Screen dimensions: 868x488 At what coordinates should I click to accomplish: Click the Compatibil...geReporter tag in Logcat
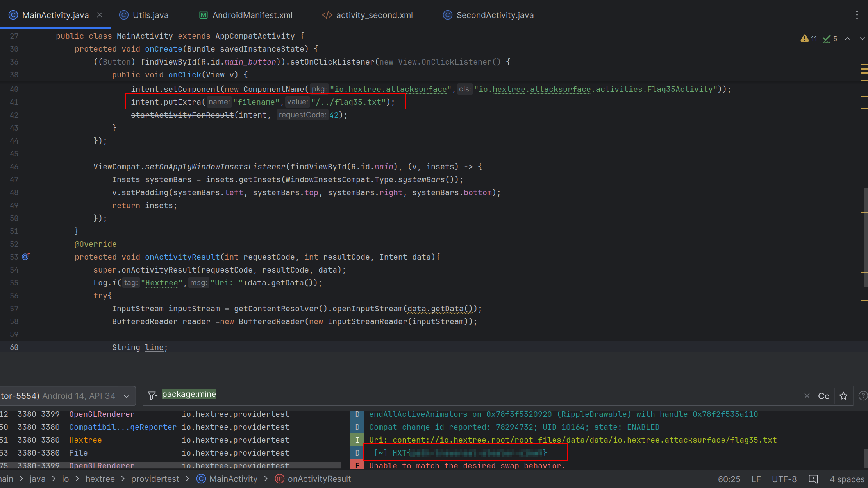point(123,427)
